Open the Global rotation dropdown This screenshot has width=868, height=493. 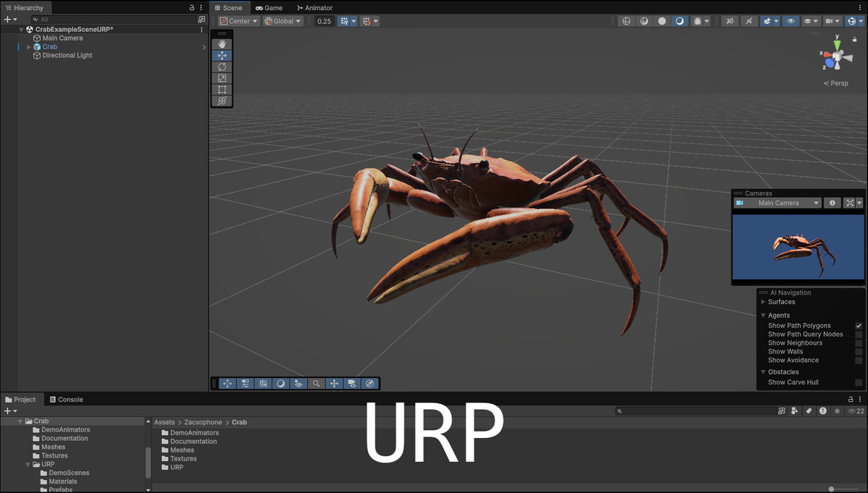pos(283,21)
